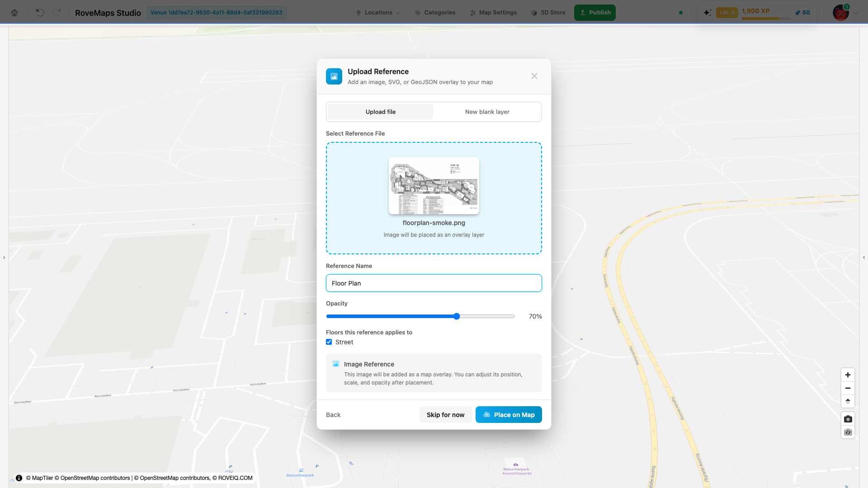Click the Reference Name input field
Screen dimensions: 868x488
pyautogui.click(x=434, y=283)
